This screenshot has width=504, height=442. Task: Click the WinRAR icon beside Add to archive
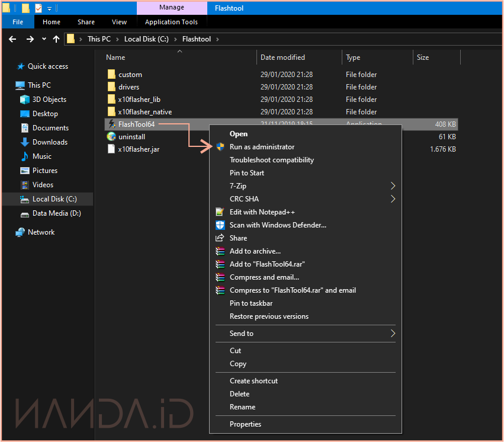coord(220,251)
